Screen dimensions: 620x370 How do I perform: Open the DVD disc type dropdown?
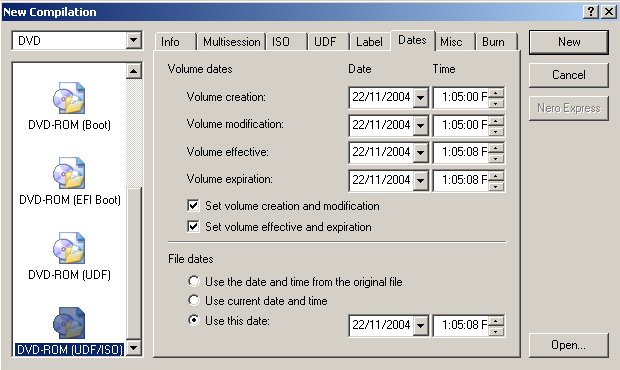coord(134,40)
